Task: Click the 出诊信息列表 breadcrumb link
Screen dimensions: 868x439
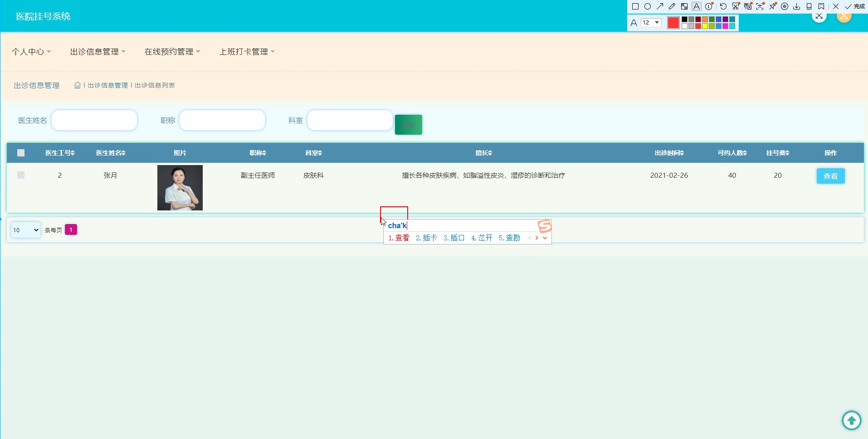Action: (155, 85)
